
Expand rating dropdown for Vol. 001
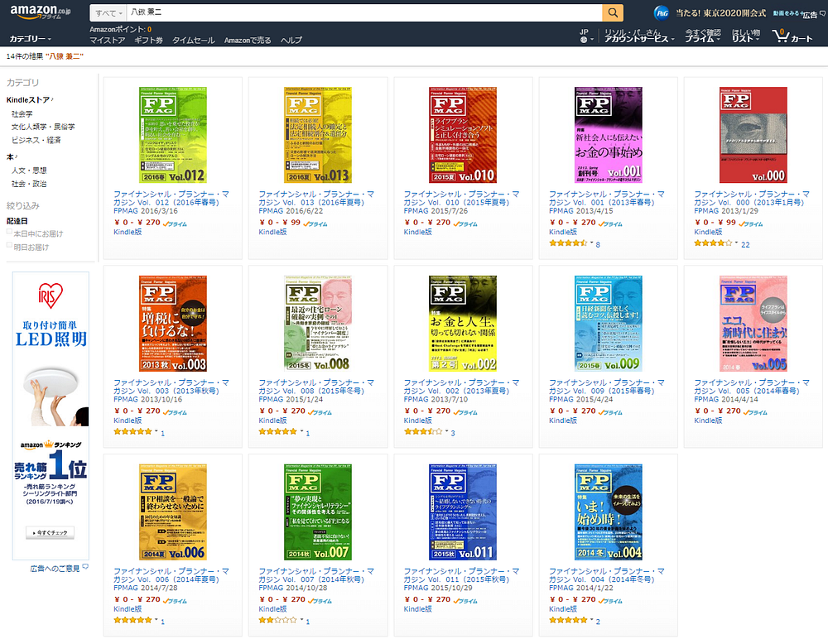[x=592, y=243]
